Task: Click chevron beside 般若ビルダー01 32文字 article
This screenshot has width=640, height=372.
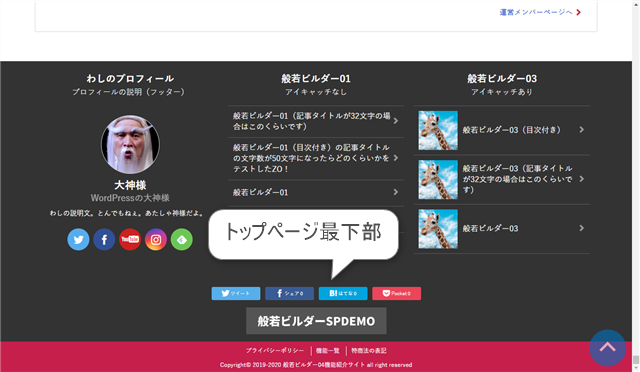Action: [x=396, y=121]
